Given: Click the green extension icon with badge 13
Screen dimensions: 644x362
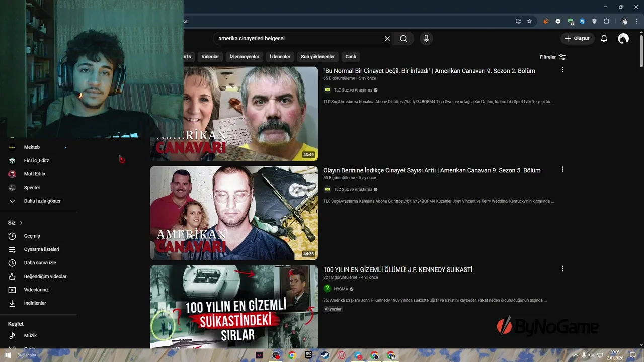Looking at the screenshot, I should pos(571,21).
